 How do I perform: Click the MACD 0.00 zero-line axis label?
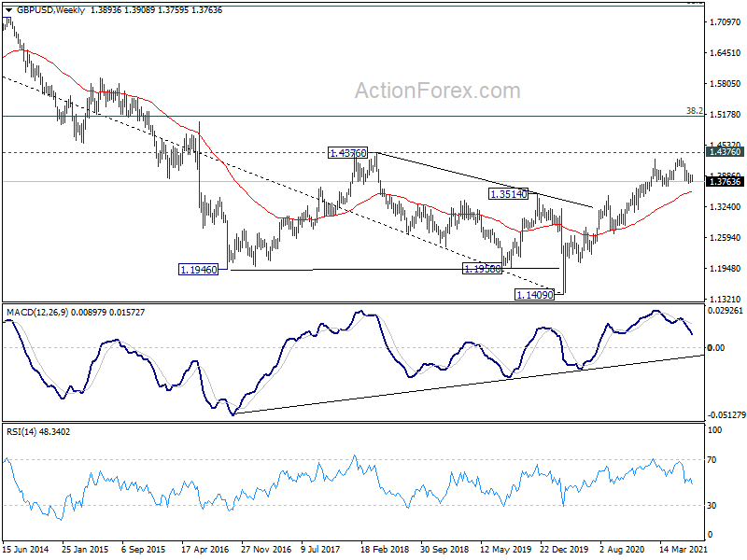[716, 347]
